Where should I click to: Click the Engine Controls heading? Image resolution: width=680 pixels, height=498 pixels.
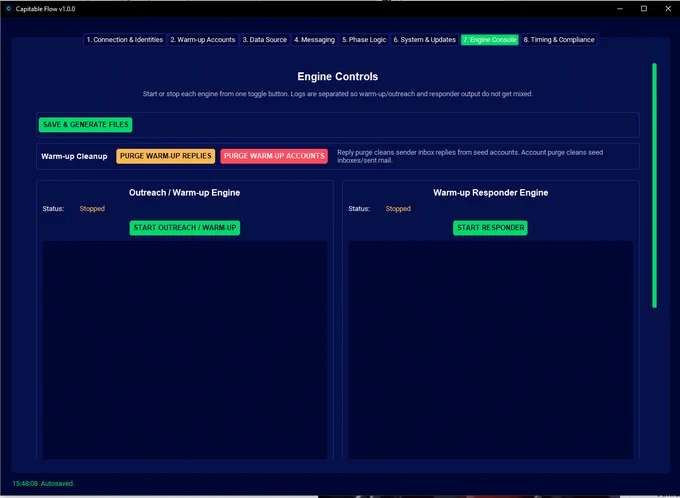coord(337,77)
